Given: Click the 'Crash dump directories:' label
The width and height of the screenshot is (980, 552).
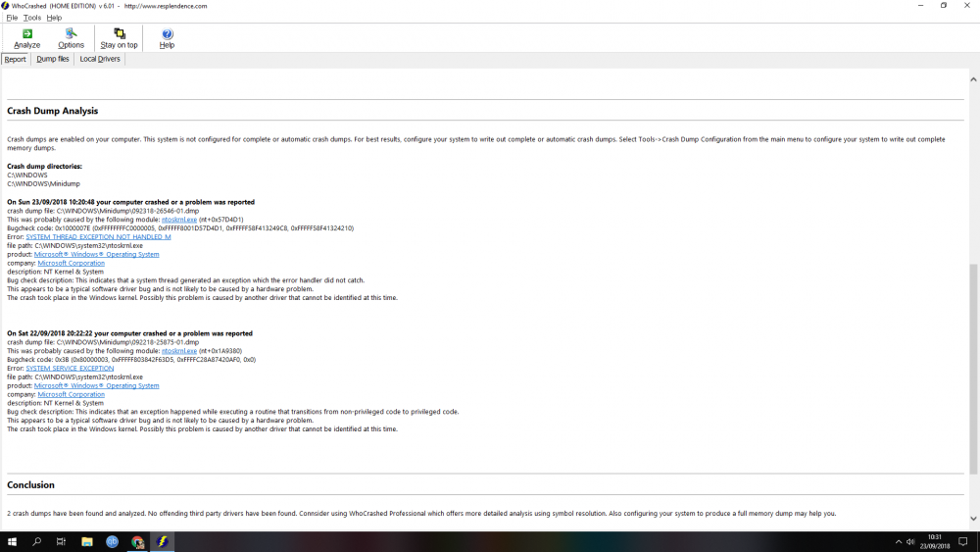Looking at the screenshot, I should pos(44,167).
